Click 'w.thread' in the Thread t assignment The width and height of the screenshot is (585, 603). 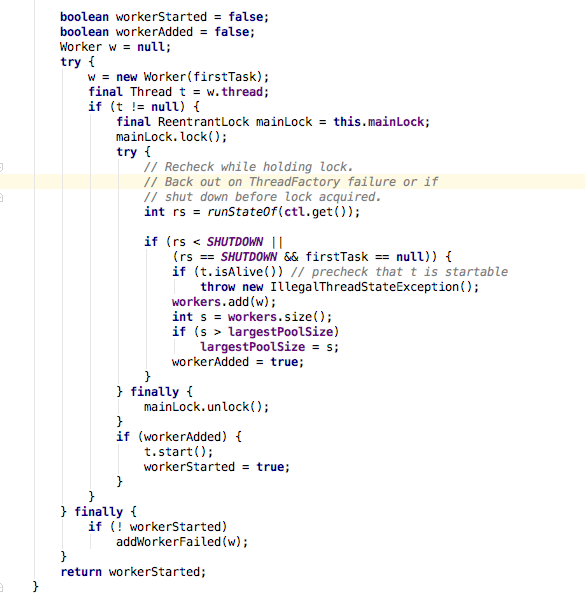tap(235, 92)
